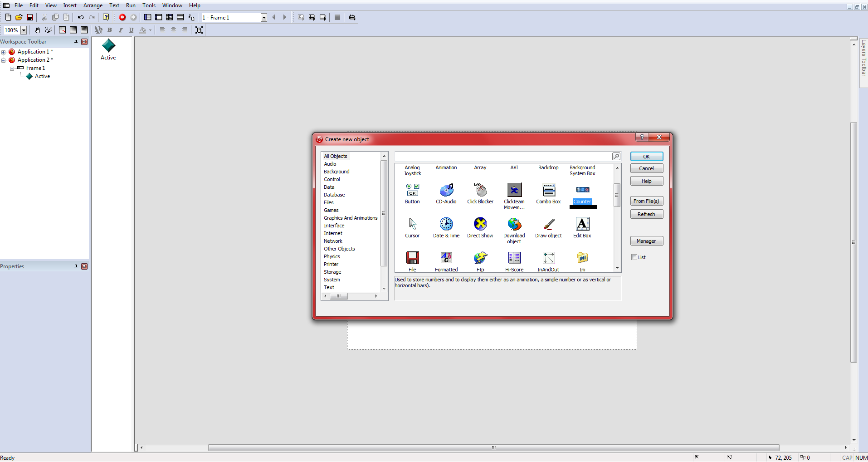The width and height of the screenshot is (868, 462).
Task: Choose the InAndOut object icon
Action: click(549, 258)
